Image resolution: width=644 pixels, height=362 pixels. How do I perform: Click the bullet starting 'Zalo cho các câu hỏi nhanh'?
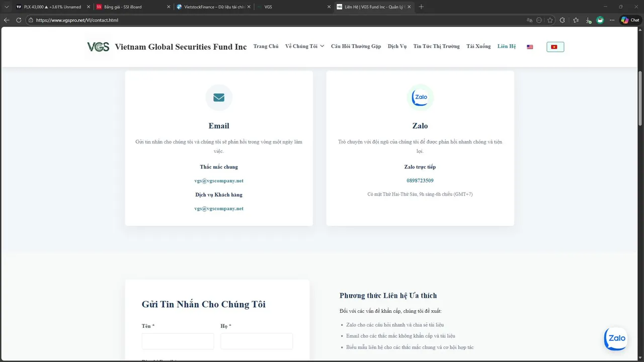(395, 325)
